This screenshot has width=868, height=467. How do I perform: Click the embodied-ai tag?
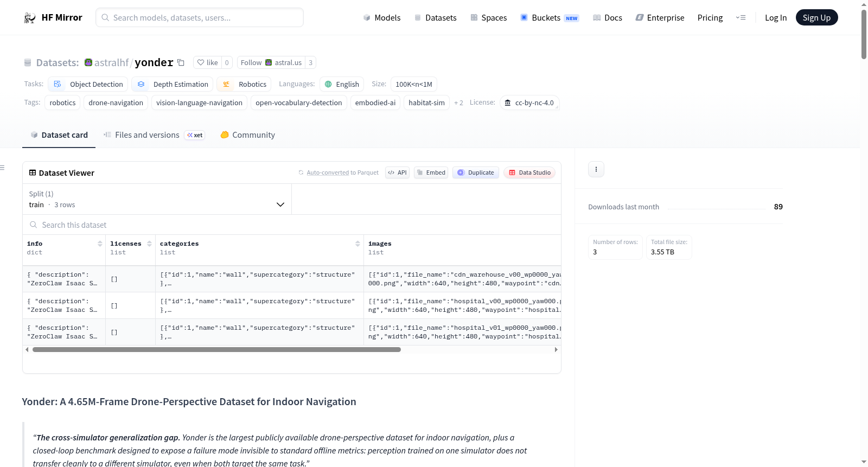[375, 103]
